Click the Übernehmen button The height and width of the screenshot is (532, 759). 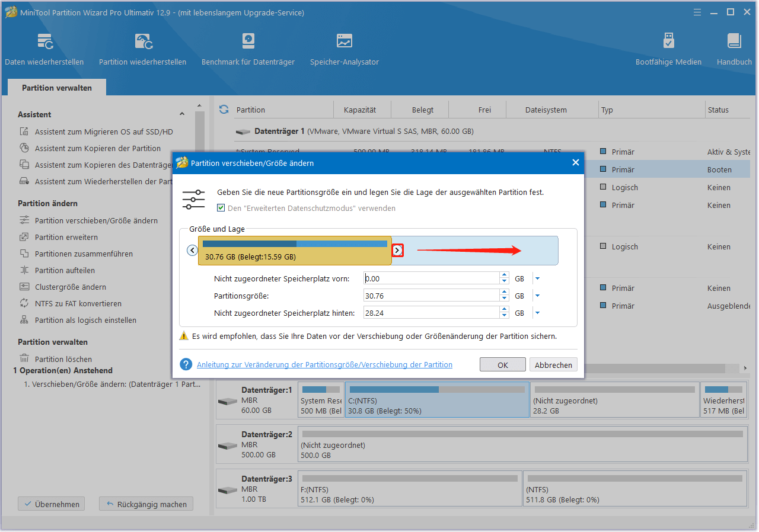point(51,504)
